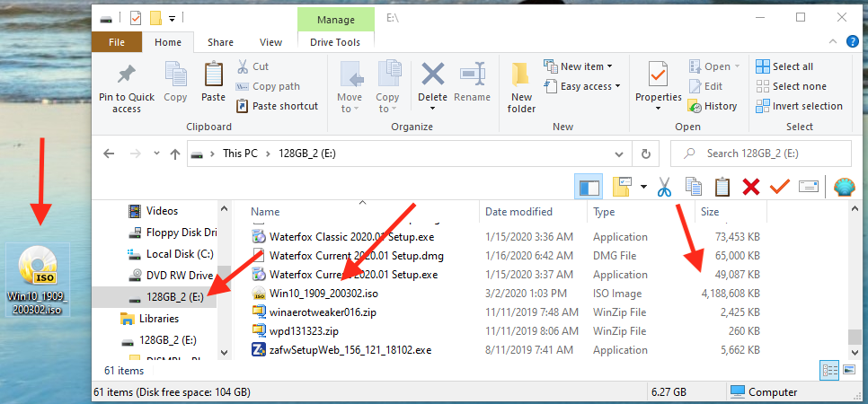Switch to the View ribbon tab
Viewport: 868px width, 404px height.
coord(270,42)
